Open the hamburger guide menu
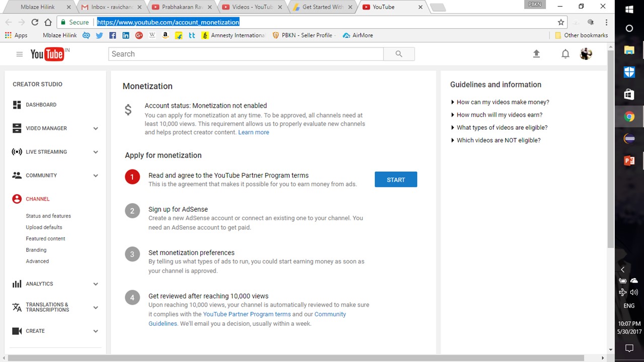 [x=20, y=54]
